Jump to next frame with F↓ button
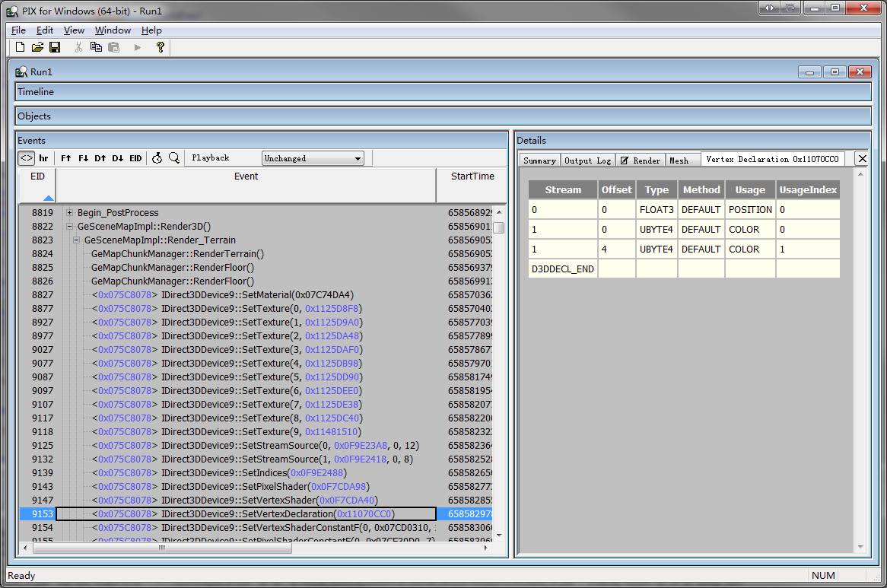Viewport: 887px width, 588px height. 84,158
